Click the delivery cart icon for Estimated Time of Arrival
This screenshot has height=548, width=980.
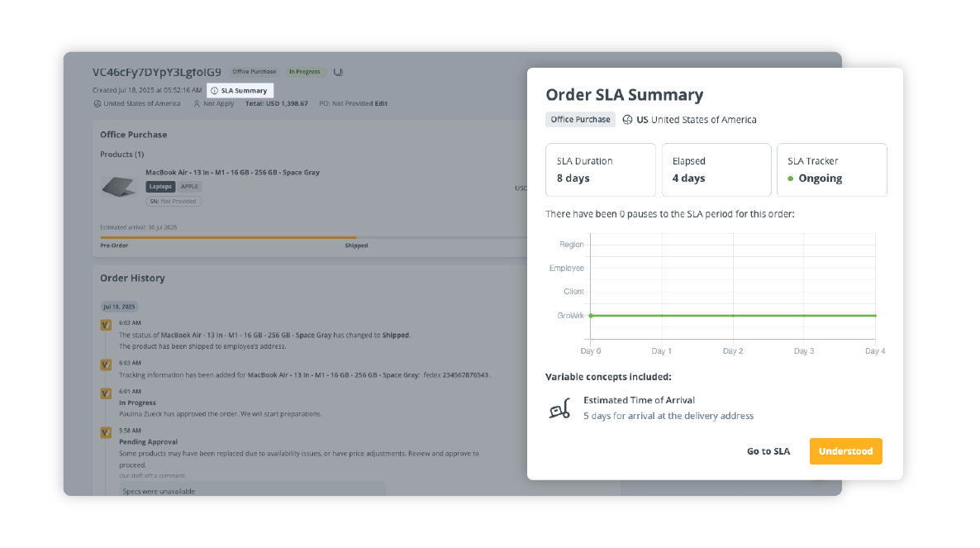tap(560, 408)
